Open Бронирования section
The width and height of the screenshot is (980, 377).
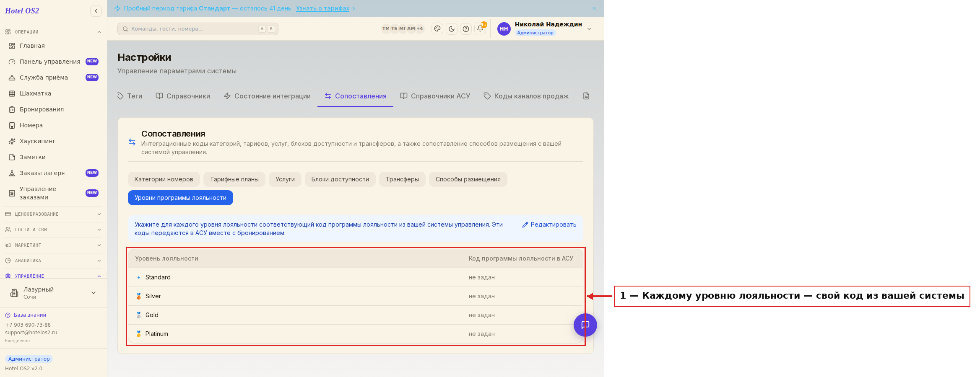53,109
